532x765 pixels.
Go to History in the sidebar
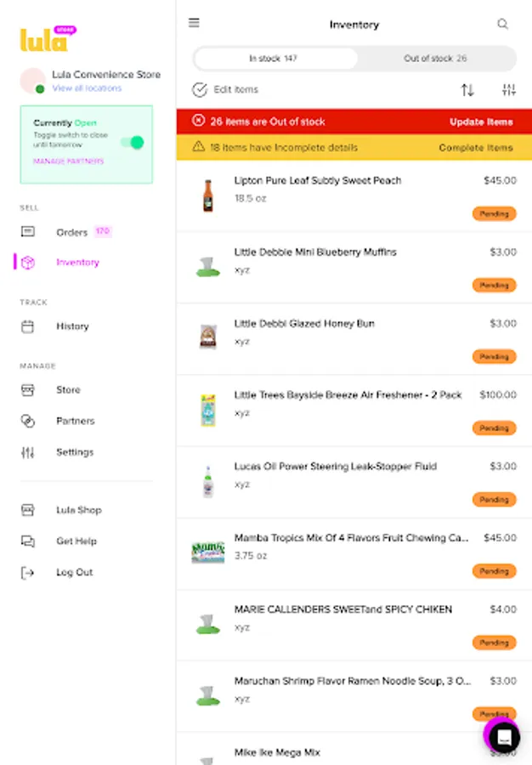click(x=72, y=326)
